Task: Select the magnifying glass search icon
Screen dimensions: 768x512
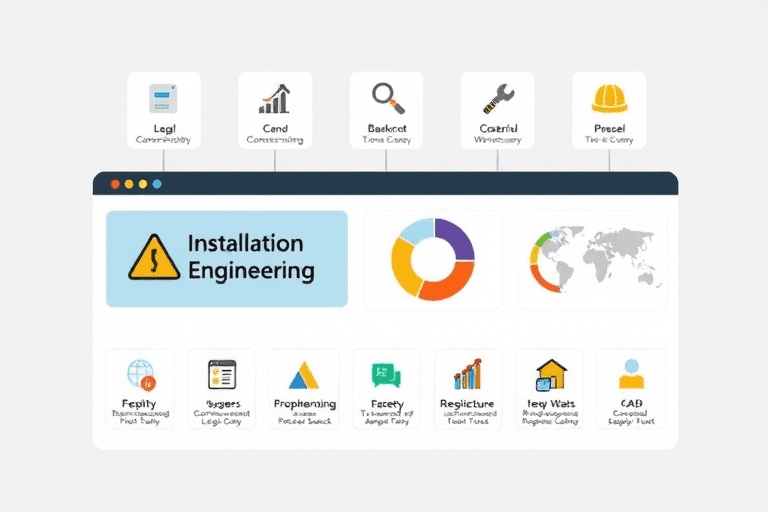Action: pos(386,97)
